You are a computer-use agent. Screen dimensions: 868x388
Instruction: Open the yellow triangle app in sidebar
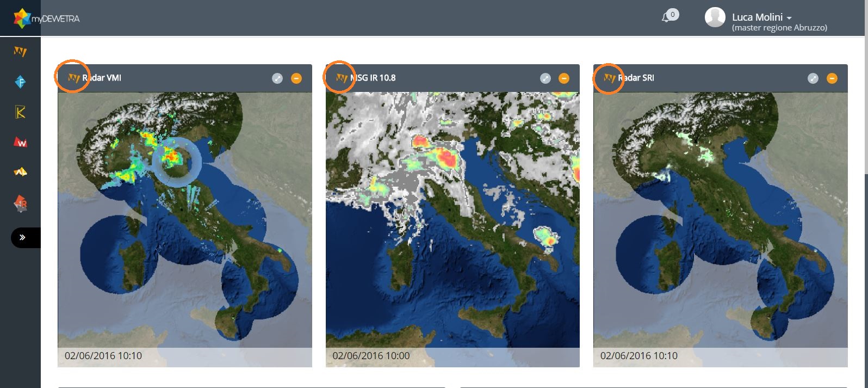(x=20, y=172)
